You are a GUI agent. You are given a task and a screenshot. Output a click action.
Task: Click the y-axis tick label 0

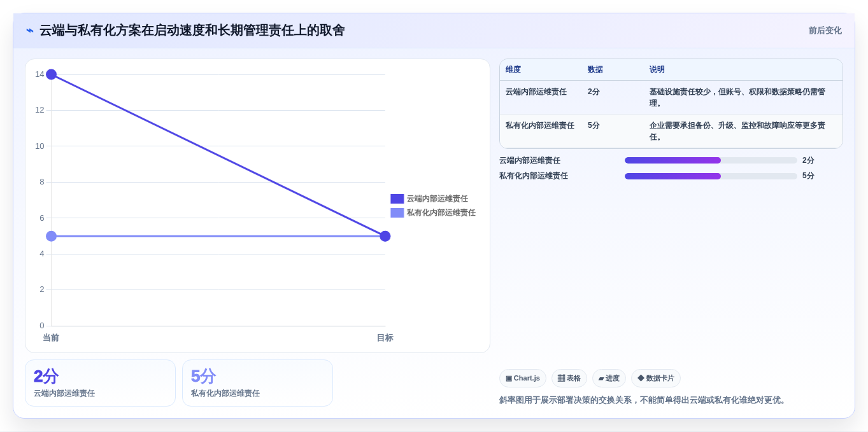pyautogui.click(x=42, y=326)
